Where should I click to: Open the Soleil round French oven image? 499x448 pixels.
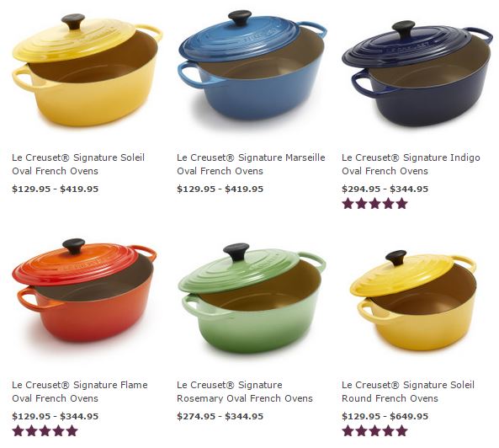[x=413, y=301]
